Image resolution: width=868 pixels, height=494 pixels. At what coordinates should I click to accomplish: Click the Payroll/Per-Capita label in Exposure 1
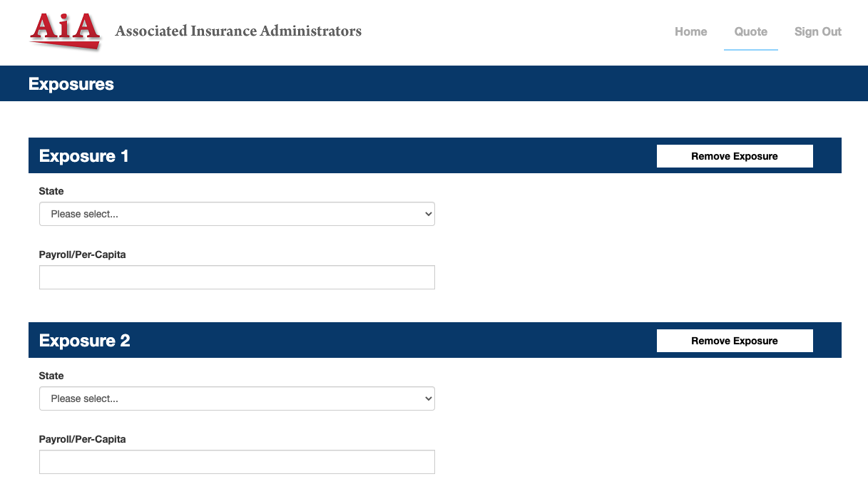pos(83,254)
